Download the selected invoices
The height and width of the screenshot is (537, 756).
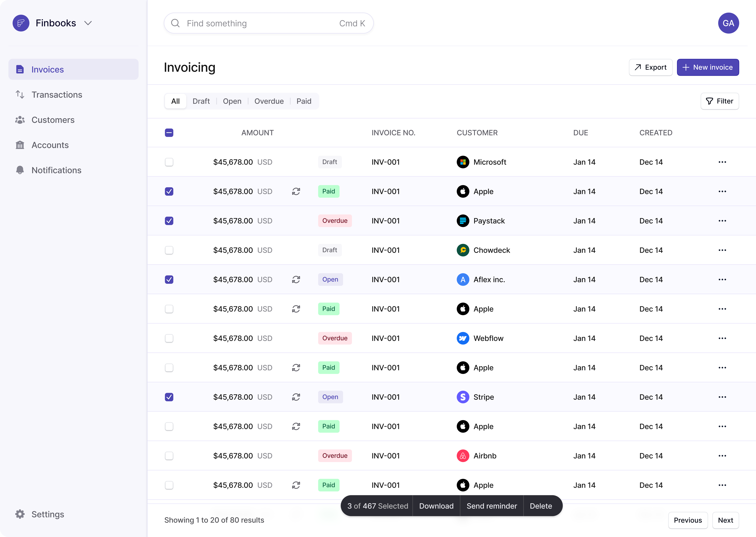point(436,506)
